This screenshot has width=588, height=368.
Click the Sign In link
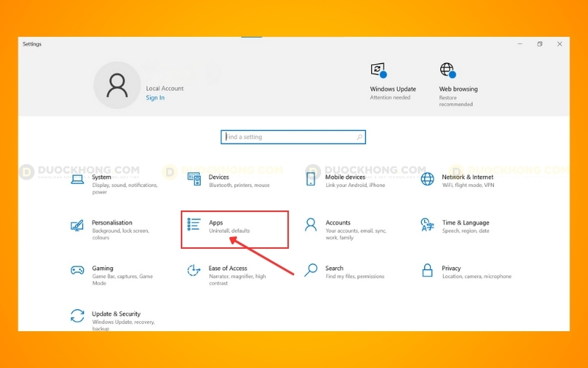155,98
